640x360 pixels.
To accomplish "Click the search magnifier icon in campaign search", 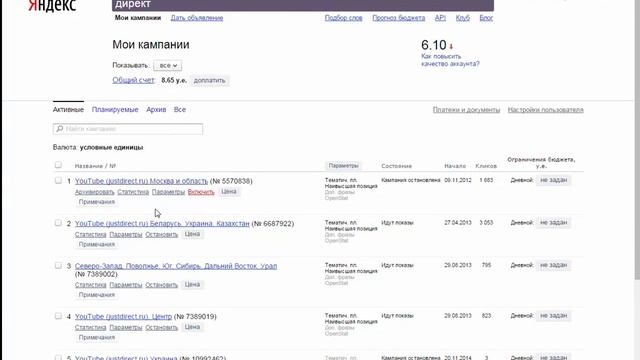I will [x=60, y=129].
